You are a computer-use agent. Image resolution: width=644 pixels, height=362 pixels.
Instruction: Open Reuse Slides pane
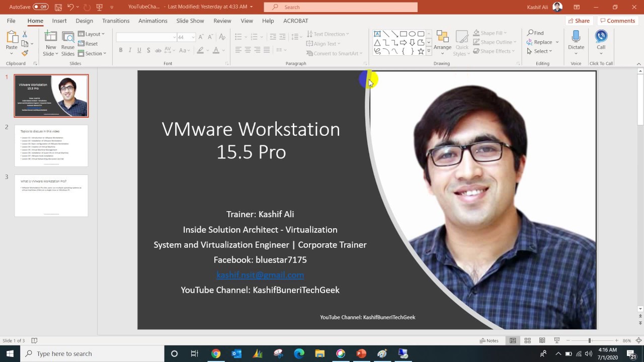tap(68, 43)
